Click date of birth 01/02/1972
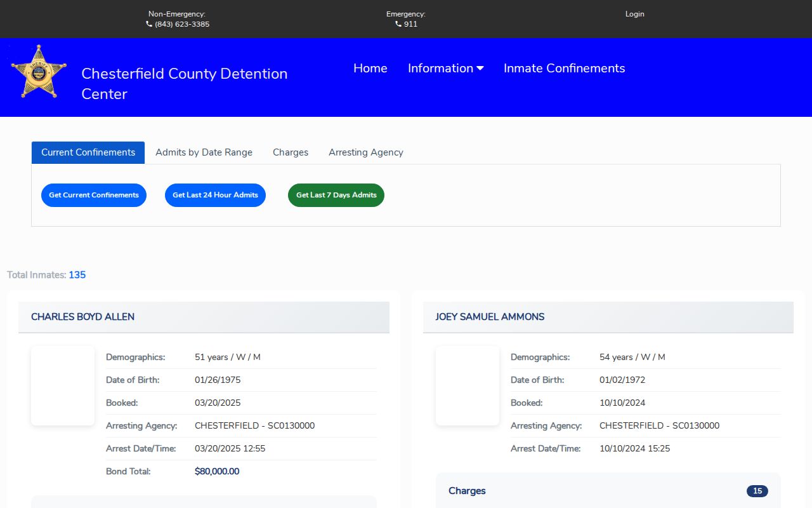 point(622,380)
